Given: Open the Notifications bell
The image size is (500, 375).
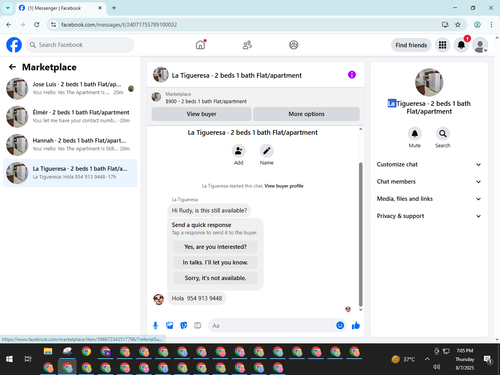Looking at the screenshot, I should pyautogui.click(x=461, y=45).
